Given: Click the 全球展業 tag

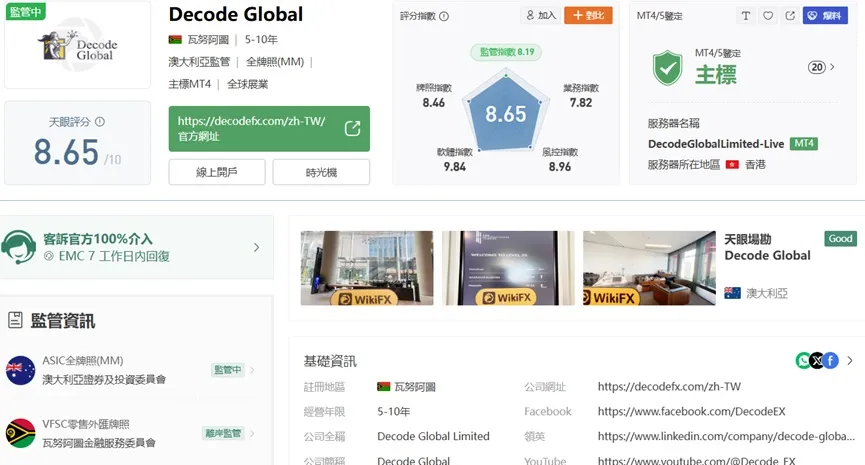Looking at the screenshot, I should click(x=248, y=84).
